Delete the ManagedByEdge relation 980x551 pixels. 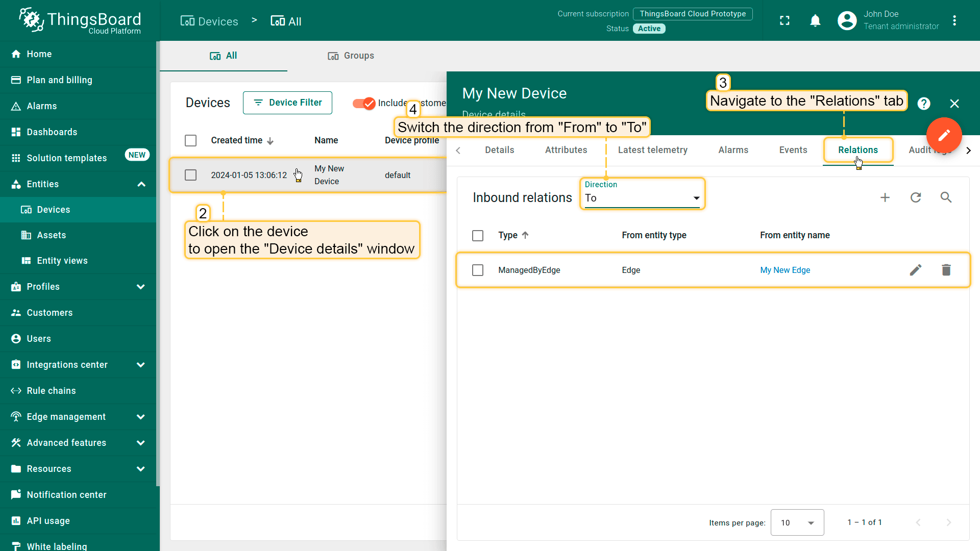[946, 270]
